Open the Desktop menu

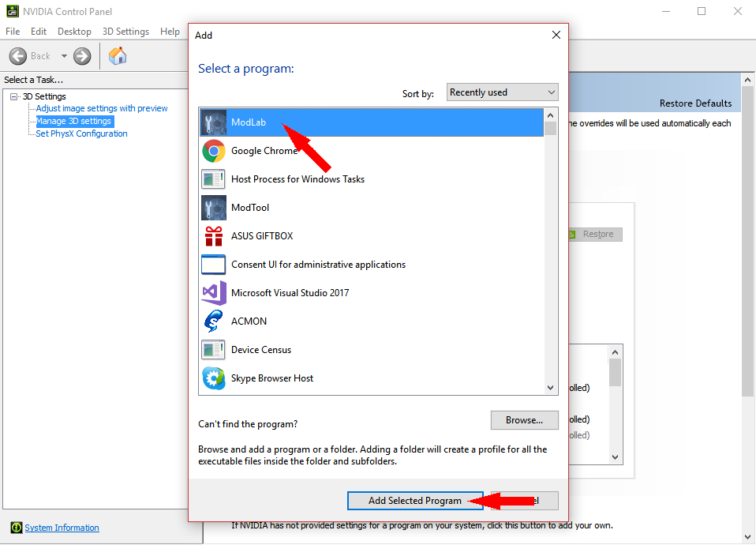click(x=74, y=32)
